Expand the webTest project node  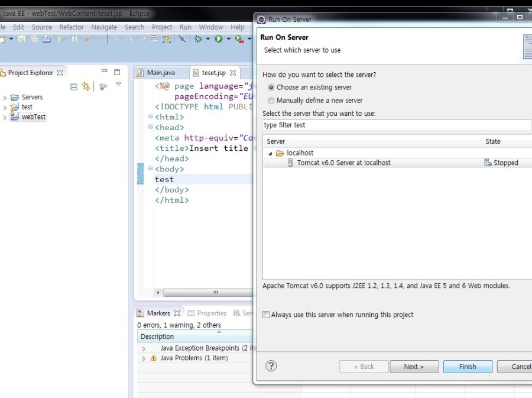point(5,118)
